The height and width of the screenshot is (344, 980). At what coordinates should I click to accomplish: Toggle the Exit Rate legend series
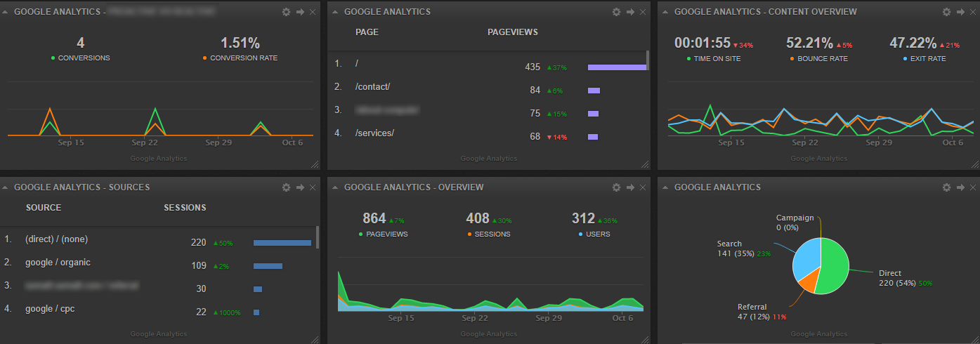pos(924,59)
